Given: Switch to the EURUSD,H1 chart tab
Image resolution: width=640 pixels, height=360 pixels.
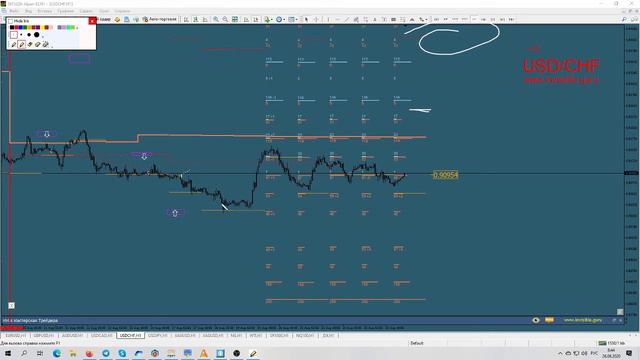Looking at the screenshot, I should coord(16,336).
